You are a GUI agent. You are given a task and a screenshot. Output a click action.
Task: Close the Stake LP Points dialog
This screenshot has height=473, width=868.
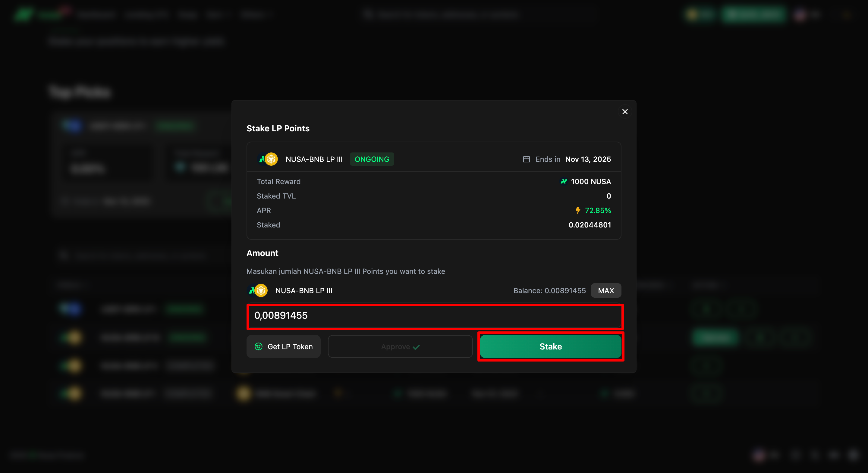(625, 111)
